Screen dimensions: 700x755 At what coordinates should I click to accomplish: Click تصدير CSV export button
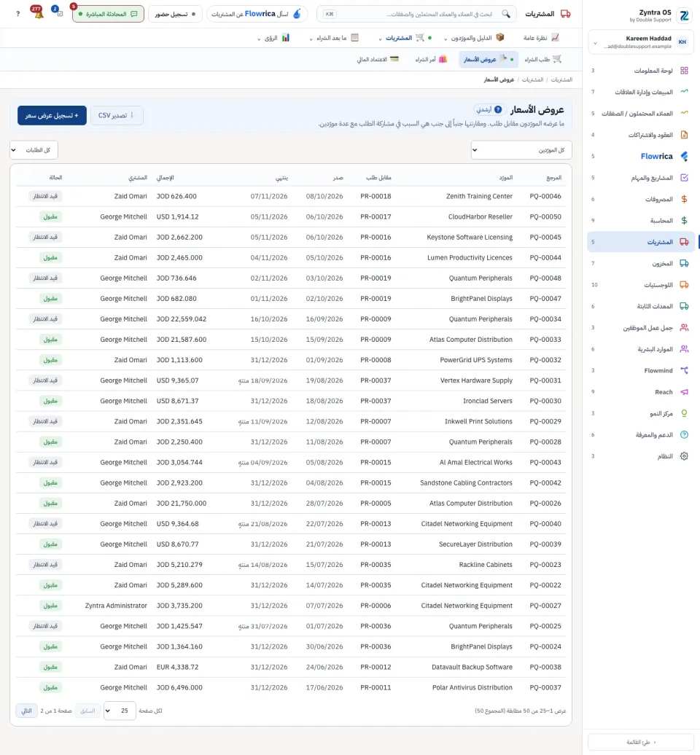pos(117,116)
